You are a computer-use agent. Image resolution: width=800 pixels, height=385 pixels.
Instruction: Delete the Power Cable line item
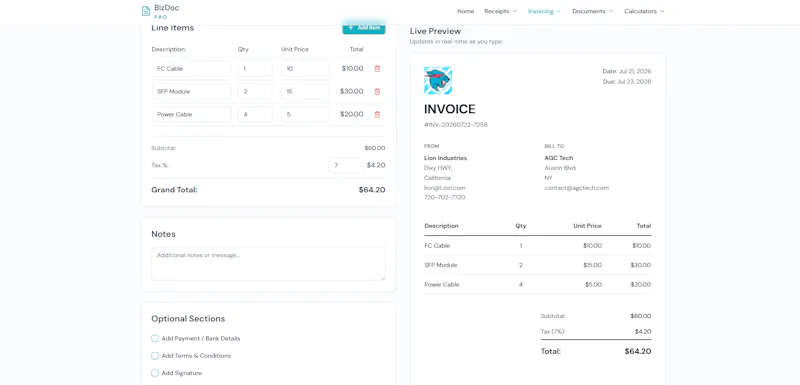pos(378,115)
